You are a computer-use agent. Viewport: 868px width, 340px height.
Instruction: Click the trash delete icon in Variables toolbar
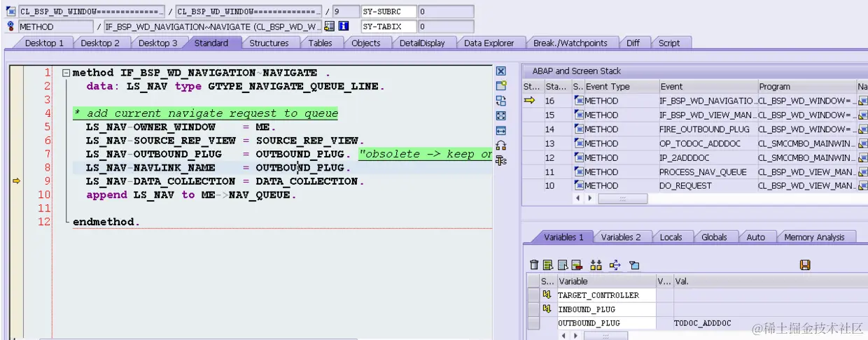tap(535, 265)
